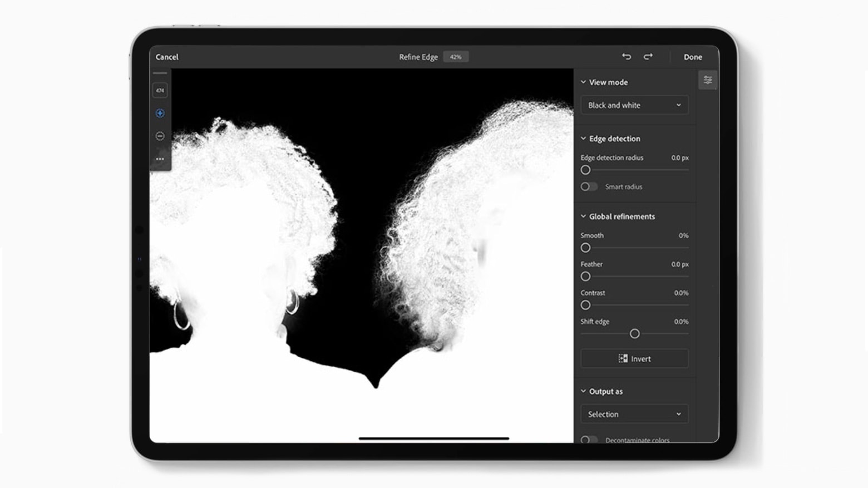Turn on Decontaminate colors
Screen dimensions: 868x488
click(589, 440)
